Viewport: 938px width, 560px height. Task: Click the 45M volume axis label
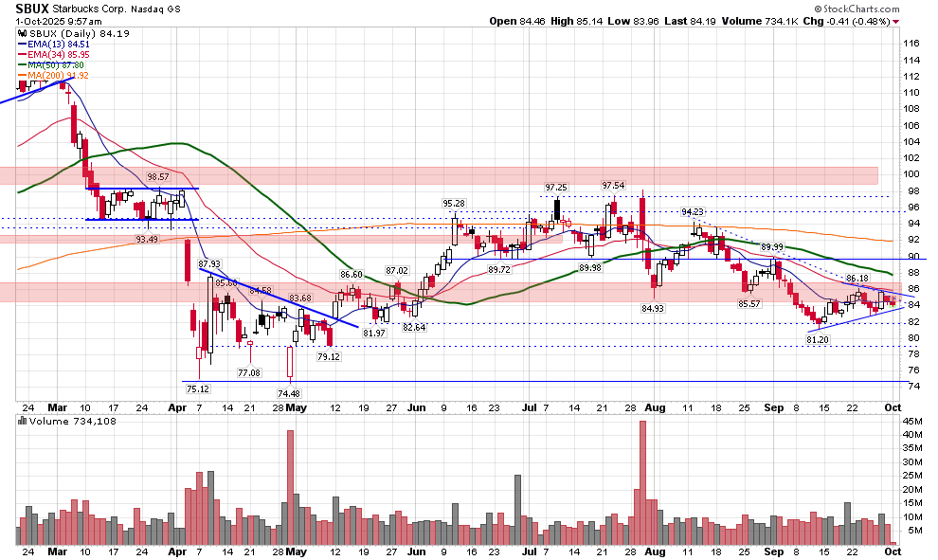point(911,421)
